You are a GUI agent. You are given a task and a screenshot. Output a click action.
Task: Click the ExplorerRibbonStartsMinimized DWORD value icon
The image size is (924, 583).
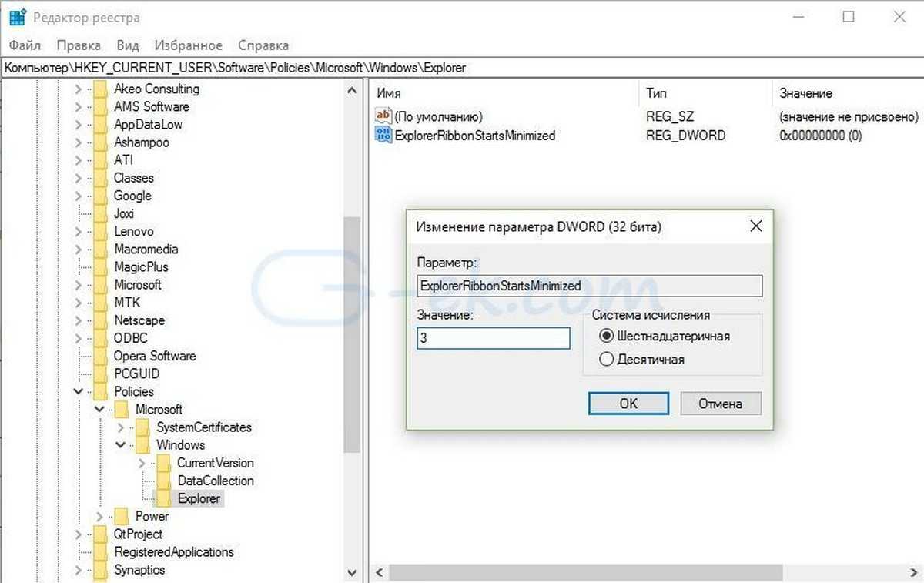[x=383, y=136]
